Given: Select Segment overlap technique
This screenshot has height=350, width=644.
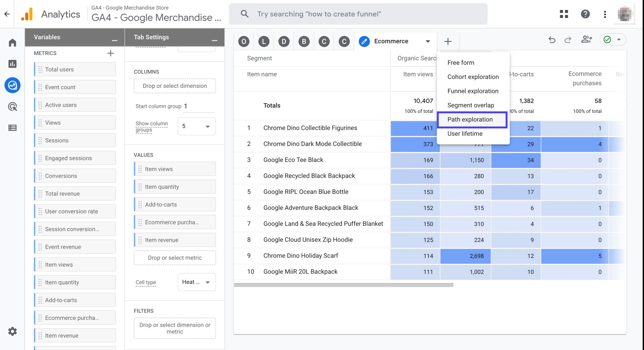Looking at the screenshot, I should (x=471, y=105).
